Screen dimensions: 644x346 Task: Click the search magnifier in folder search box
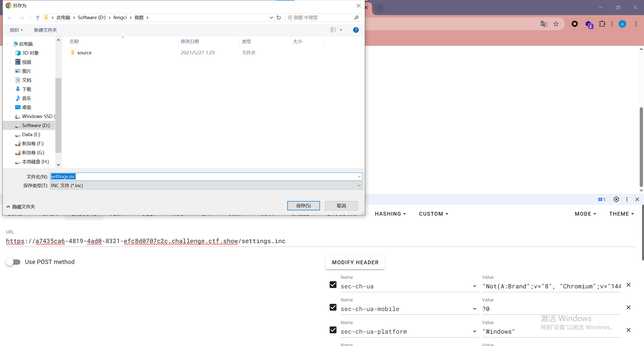click(x=356, y=18)
